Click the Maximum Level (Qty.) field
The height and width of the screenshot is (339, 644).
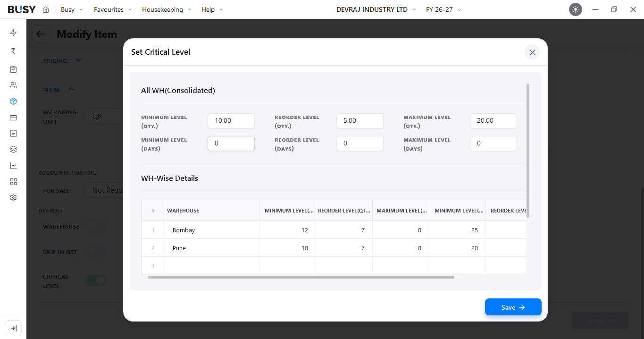(x=493, y=120)
